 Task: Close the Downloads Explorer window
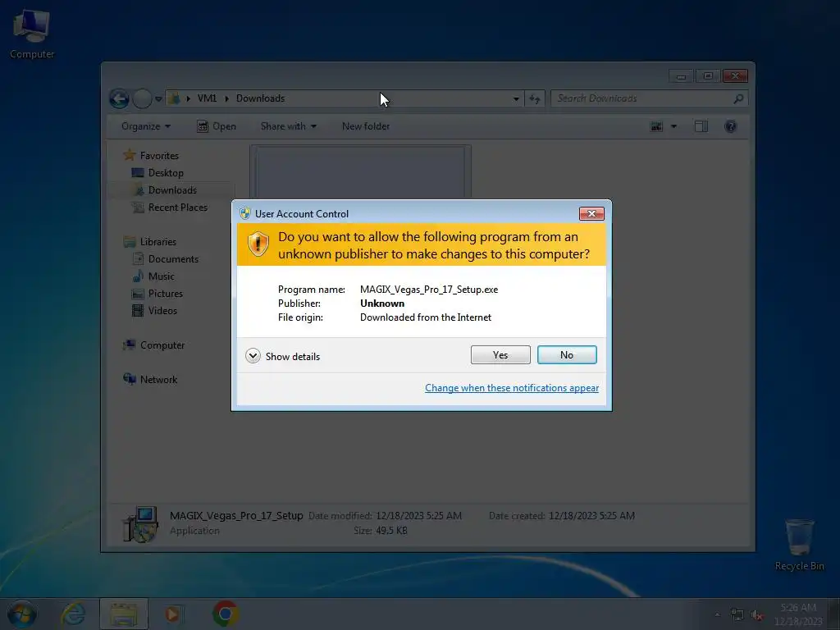pos(735,76)
